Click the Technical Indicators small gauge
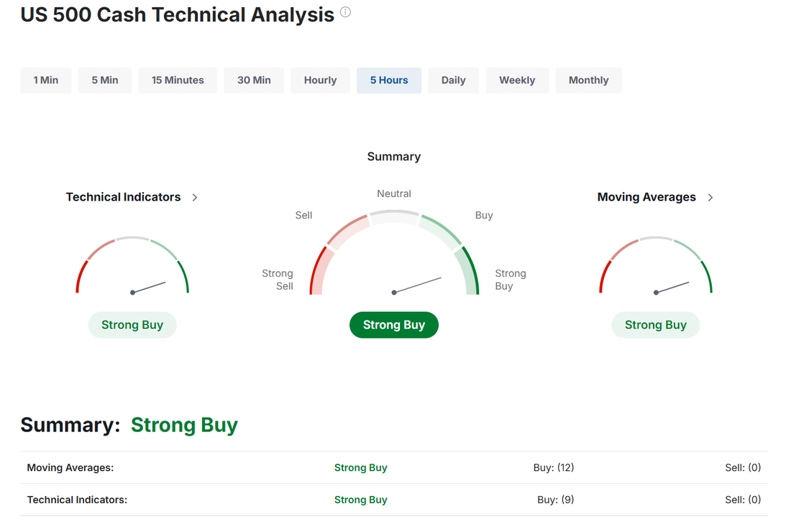The image size is (791, 532). point(132,265)
